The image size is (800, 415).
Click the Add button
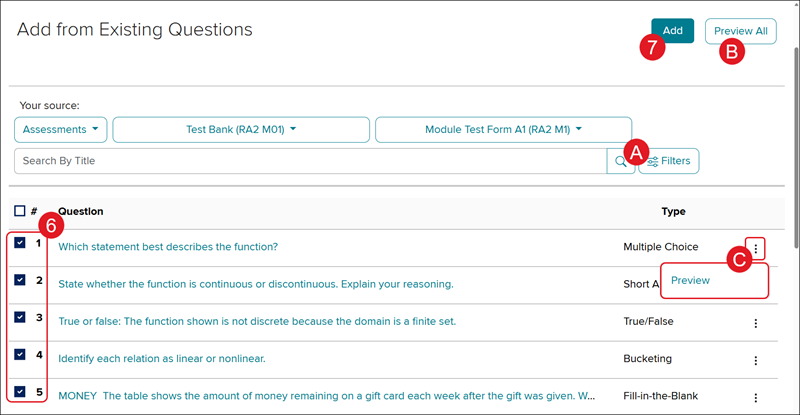click(x=672, y=31)
